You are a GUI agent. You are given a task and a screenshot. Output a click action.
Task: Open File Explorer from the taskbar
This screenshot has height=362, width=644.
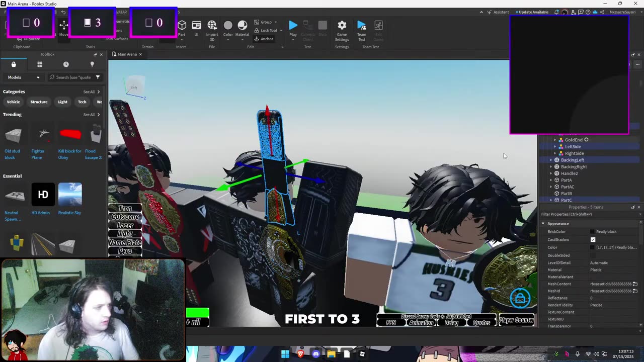(x=331, y=354)
